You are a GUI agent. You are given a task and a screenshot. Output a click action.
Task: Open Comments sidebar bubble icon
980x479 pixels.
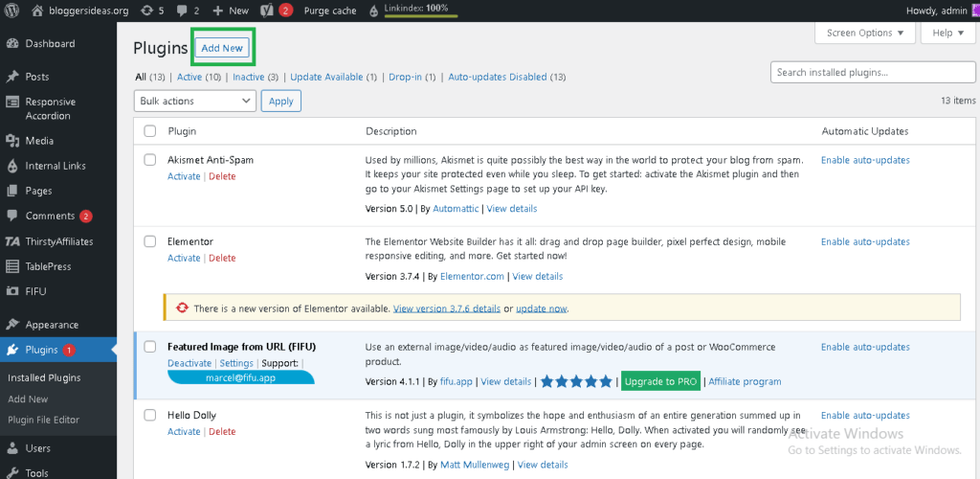point(11,216)
